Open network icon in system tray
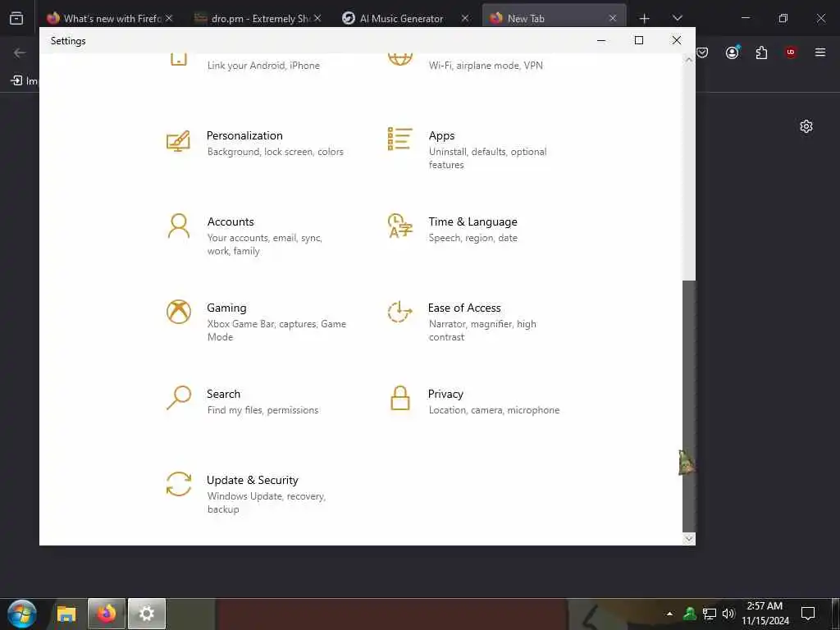The width and height of the screenshot is (840, 630). coord(710,614)
